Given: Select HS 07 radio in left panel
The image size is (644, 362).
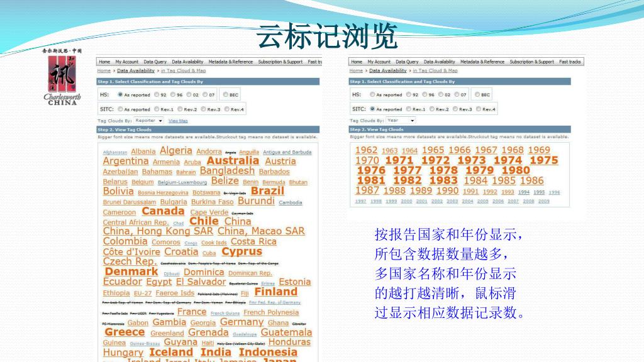Looking at the screenshot, I should pos(205,94).
